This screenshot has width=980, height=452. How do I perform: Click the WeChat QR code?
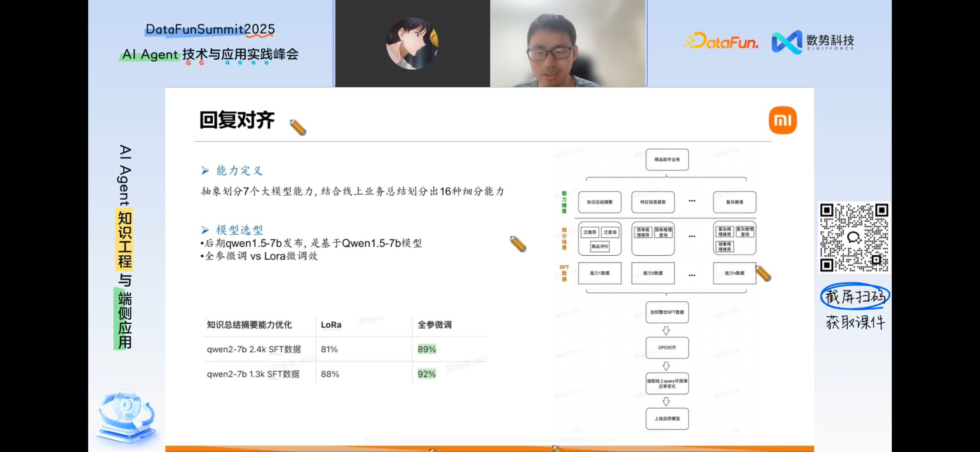pos(854,238)
